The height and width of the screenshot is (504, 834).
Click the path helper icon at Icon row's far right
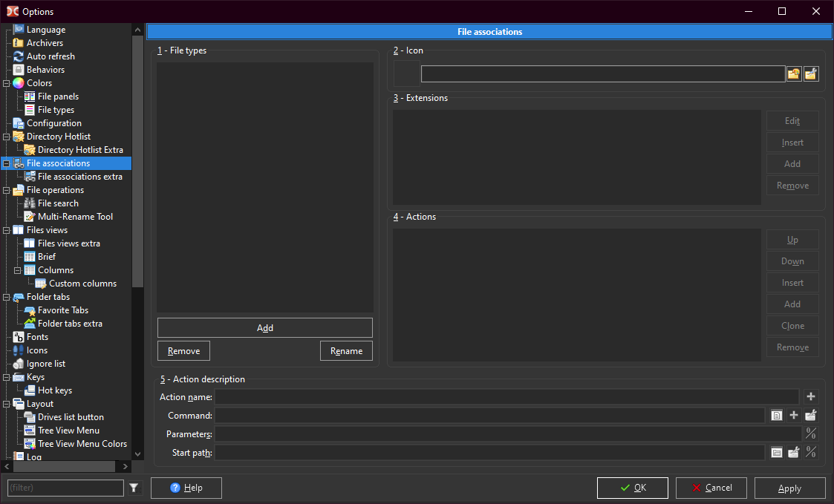pos(811,73)
